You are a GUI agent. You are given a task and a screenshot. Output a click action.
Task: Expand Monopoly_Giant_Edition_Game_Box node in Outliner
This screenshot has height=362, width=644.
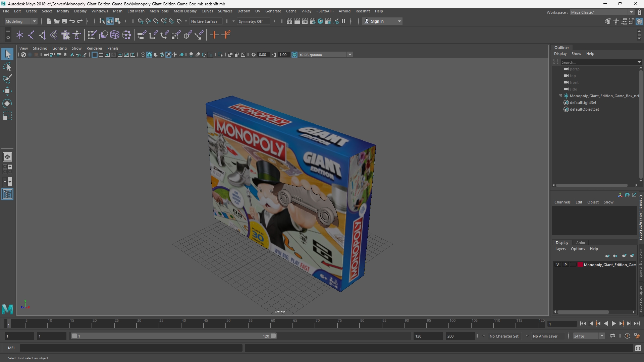point(560,96)
